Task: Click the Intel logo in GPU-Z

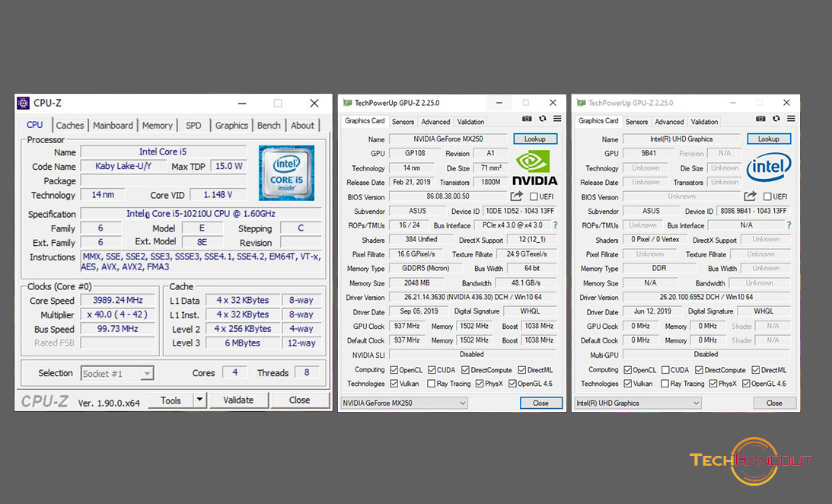Action: click(769, 167)
